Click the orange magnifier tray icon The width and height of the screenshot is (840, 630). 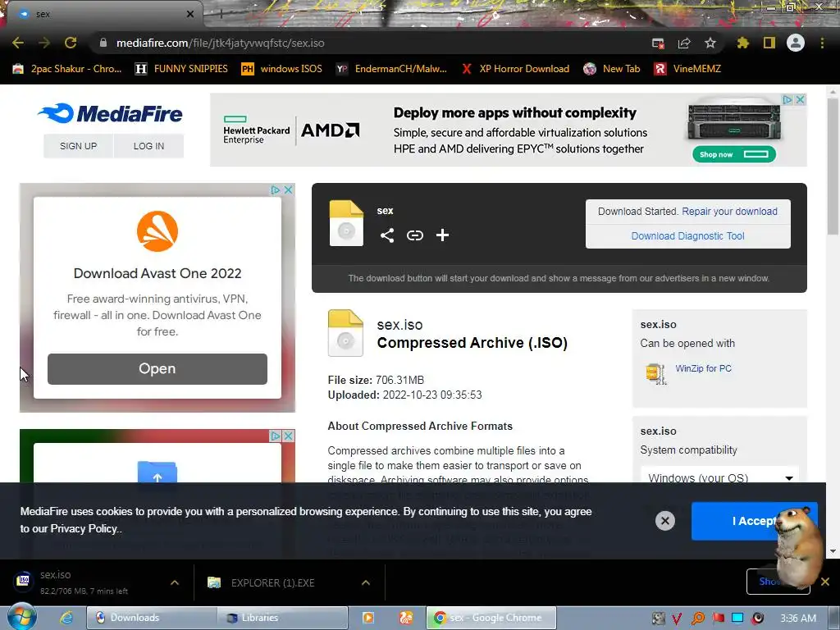click(698, 619)
